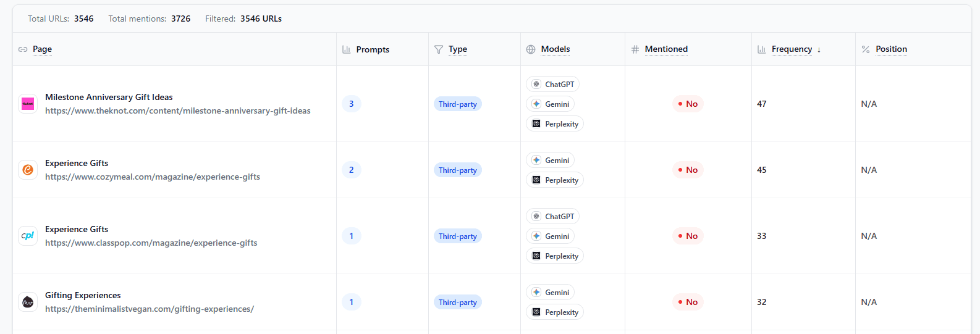
Task: Click the Filtered: 3546 URLs summary
Action: click(x=243, y=19)
